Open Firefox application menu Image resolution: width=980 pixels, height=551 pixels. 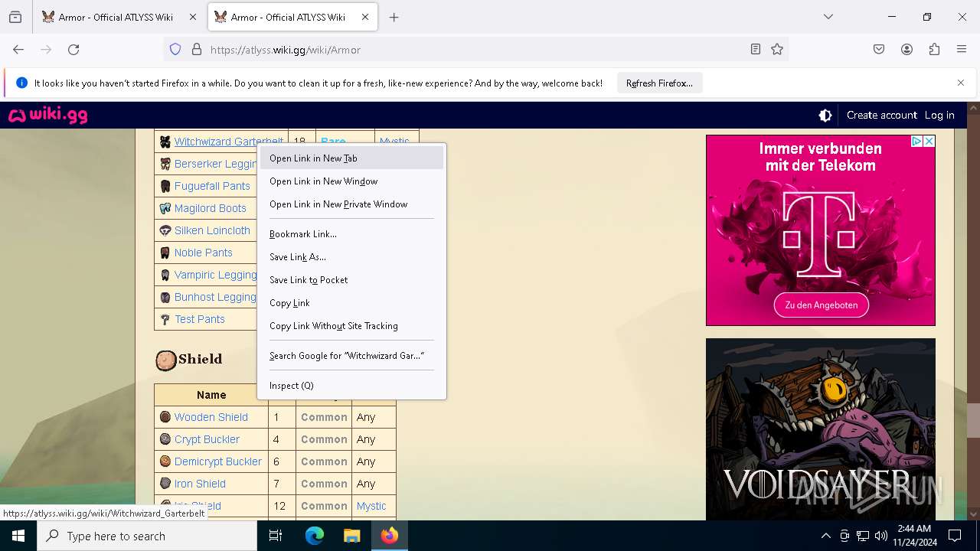coord(962,50)
